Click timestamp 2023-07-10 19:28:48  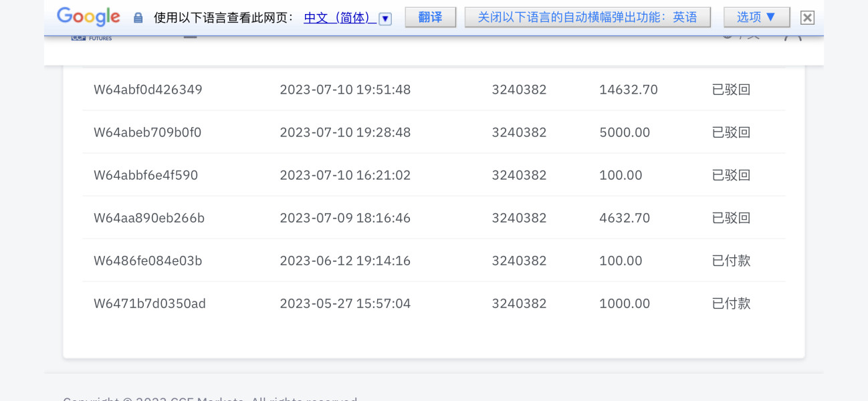[x=345, y=132]
